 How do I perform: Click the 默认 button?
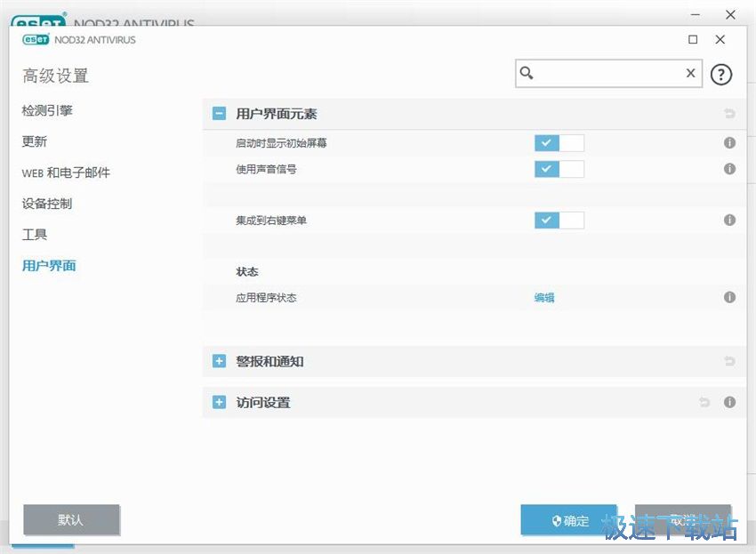[x=71, y=519]
